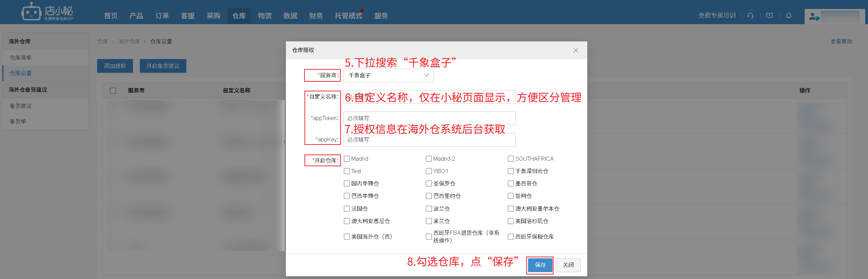This screenshot has width=868, height=279.
Task: Open the 托管模式 menu
Action: click(x=349, y=16)
